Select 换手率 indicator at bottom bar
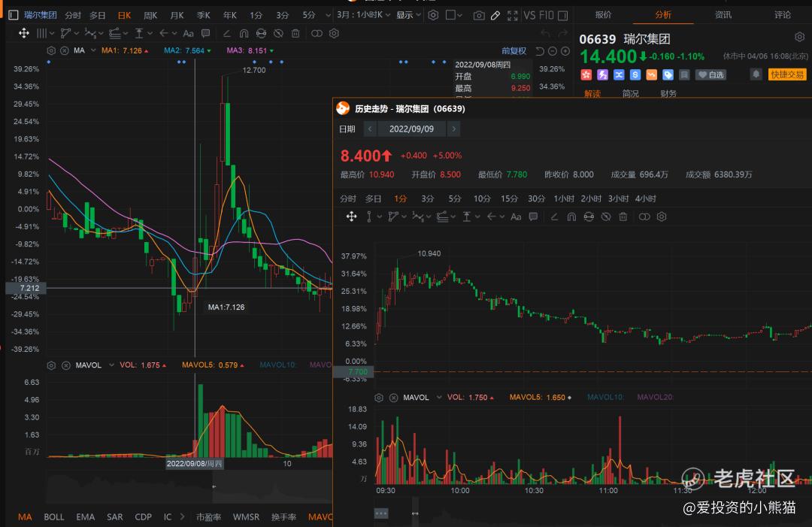Screen dimensions: 812x527 (283, 516)
